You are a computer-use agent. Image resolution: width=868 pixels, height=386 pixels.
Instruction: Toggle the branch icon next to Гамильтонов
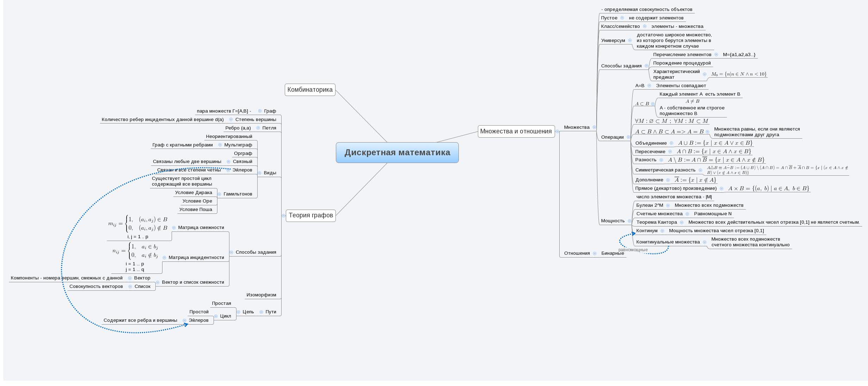(219, 193)
